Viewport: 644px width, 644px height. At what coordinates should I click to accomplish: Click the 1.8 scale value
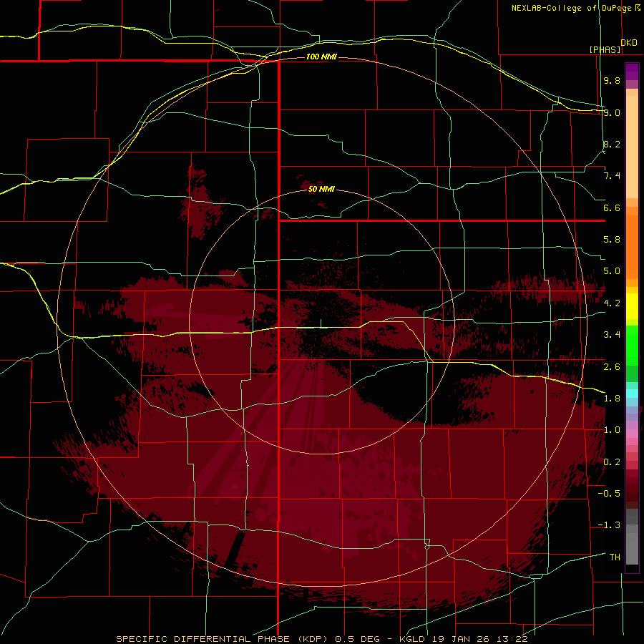coord(612,399)
